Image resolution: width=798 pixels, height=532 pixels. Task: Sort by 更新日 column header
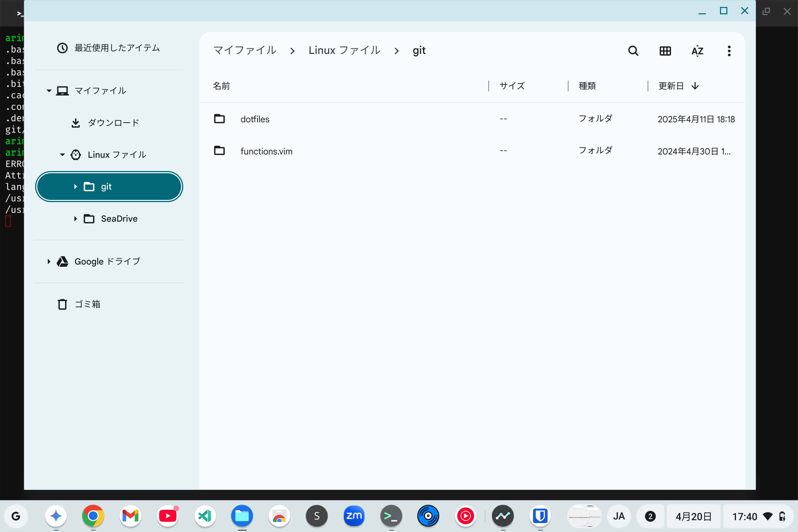click(x=678, y=86)
